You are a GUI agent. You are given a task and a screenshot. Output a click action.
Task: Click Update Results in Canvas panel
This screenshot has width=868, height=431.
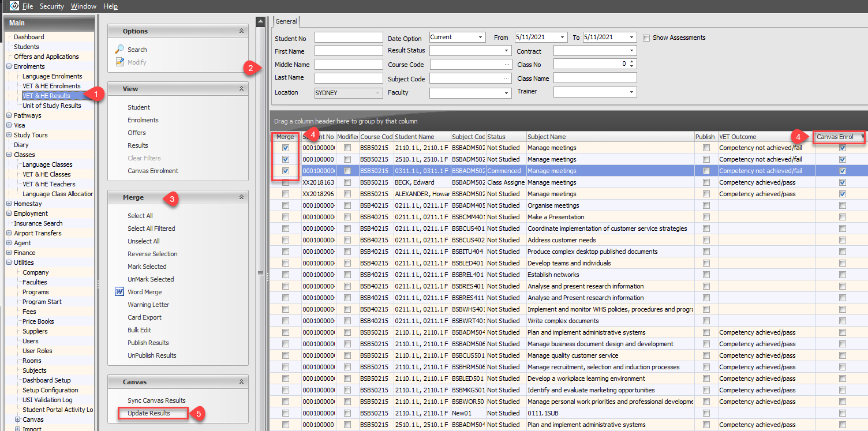[x=149, y=413]
